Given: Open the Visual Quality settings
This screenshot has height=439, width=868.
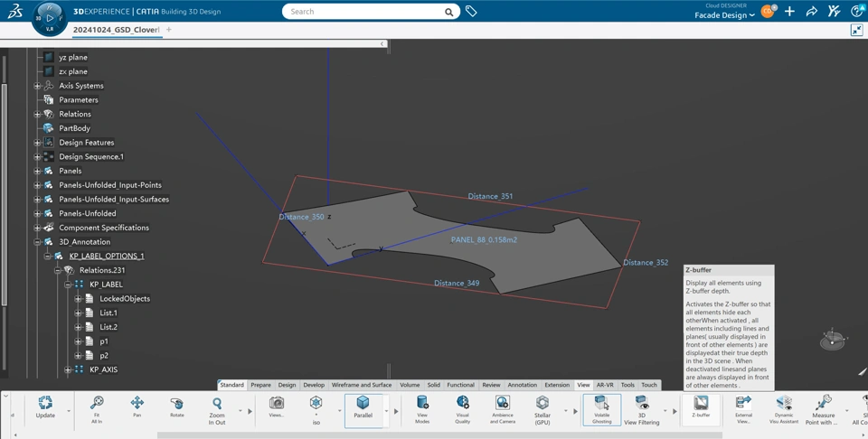Looking at the screenshot, I should pyautogui.click(x=463, y=403).
